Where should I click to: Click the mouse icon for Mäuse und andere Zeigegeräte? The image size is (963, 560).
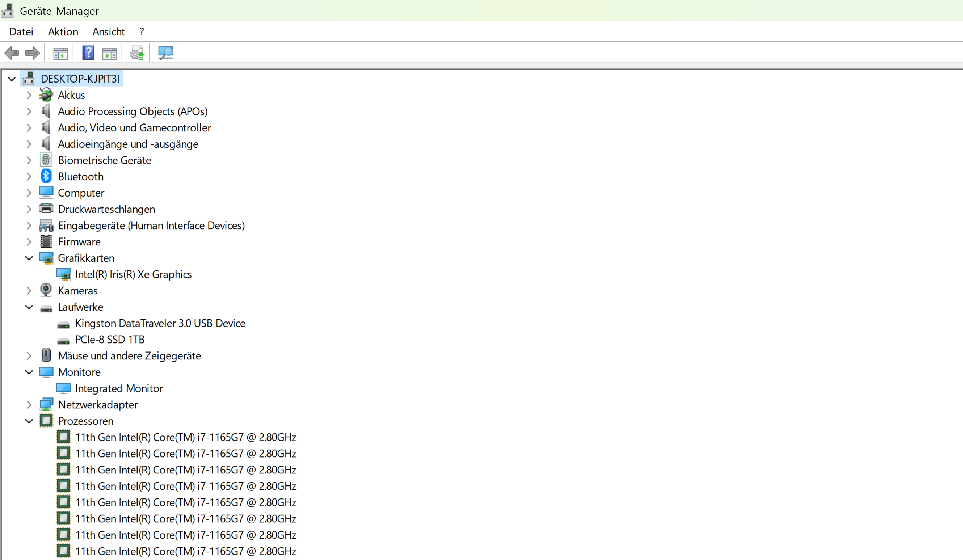[x=46, y=355]
